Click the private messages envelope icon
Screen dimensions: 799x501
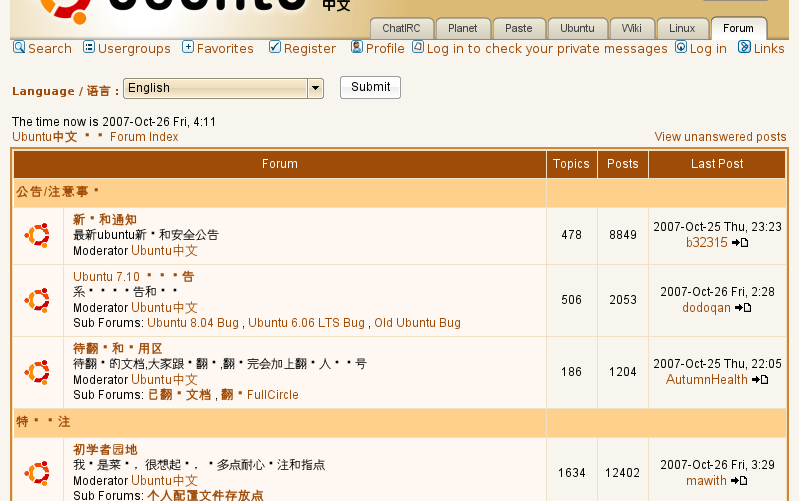(418, 47)
